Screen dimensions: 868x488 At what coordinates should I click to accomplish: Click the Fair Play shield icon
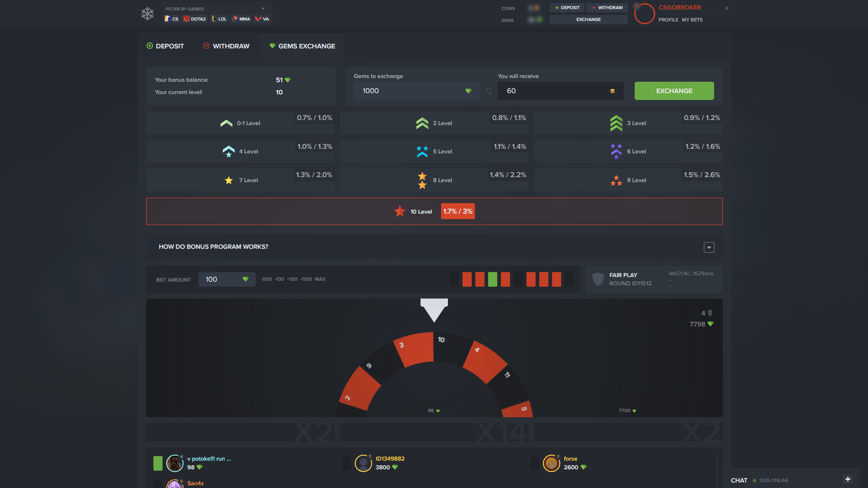point(599,279)
